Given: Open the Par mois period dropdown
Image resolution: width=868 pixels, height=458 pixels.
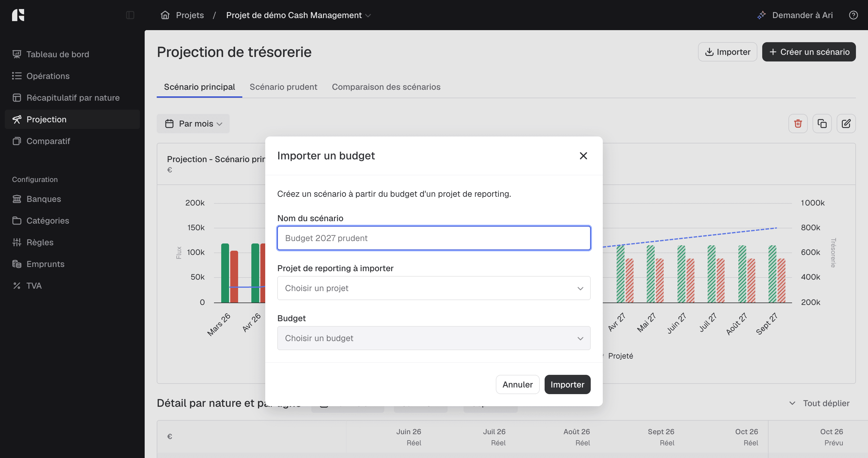Looking at the screenshot, I should pyautogui.click(x=193, y=124).
